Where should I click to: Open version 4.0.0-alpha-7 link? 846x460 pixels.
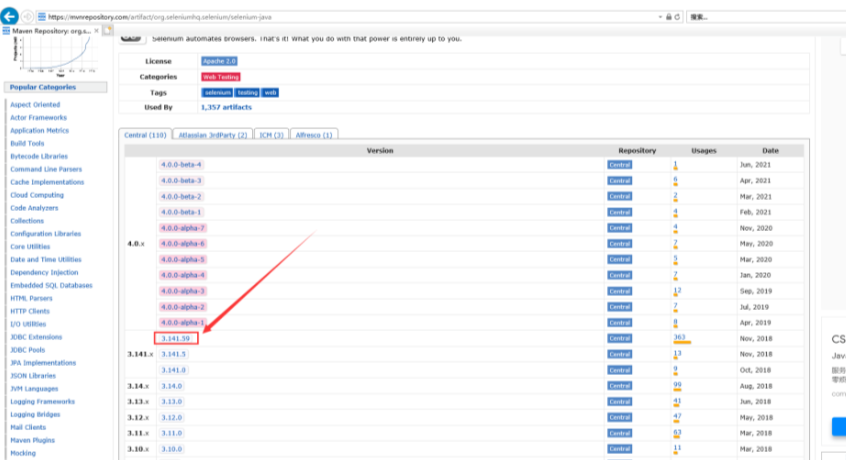183,228
